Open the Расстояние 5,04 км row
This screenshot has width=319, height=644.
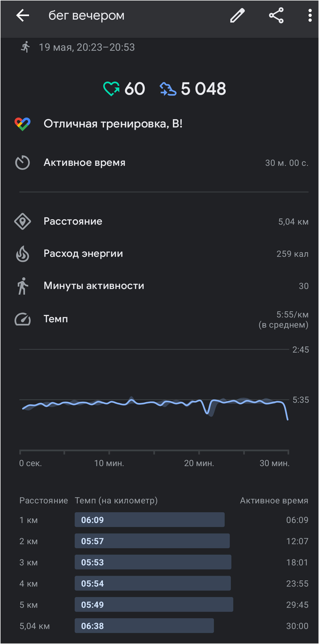pos(161,221)
